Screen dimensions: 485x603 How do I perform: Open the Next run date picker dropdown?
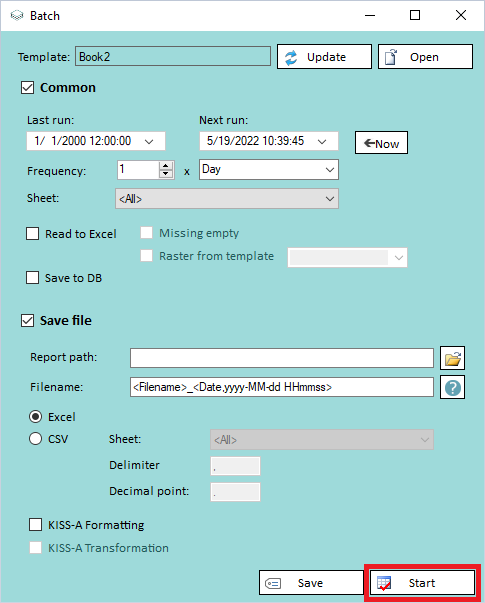322,142
